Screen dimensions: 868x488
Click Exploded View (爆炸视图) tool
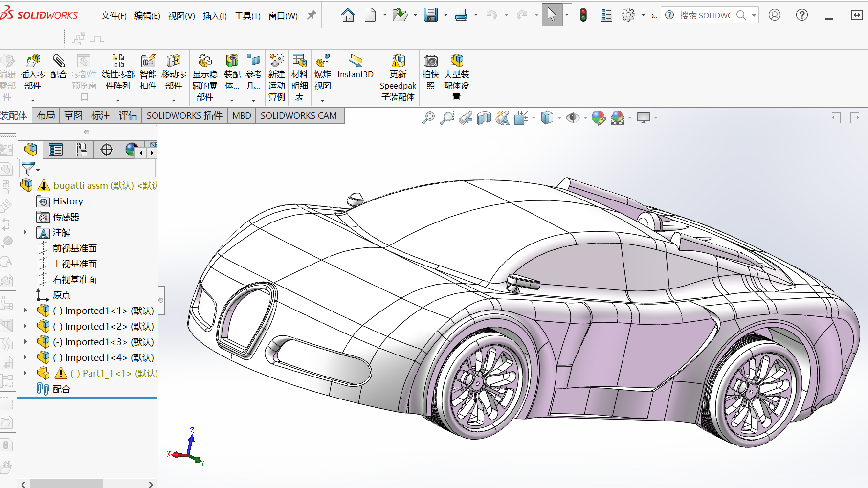tap(323, 72)
